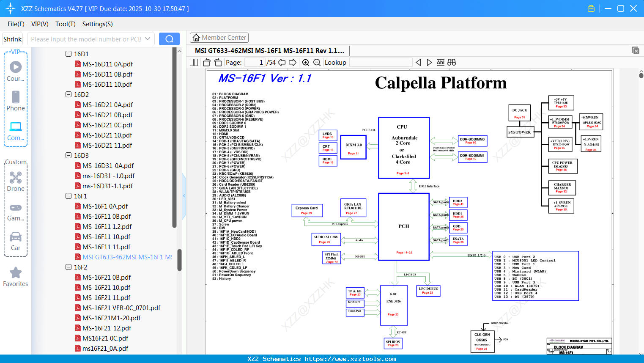Open the Game console category
The width and height of the screenshot is (644, 363).
click(x=16, y=212)
